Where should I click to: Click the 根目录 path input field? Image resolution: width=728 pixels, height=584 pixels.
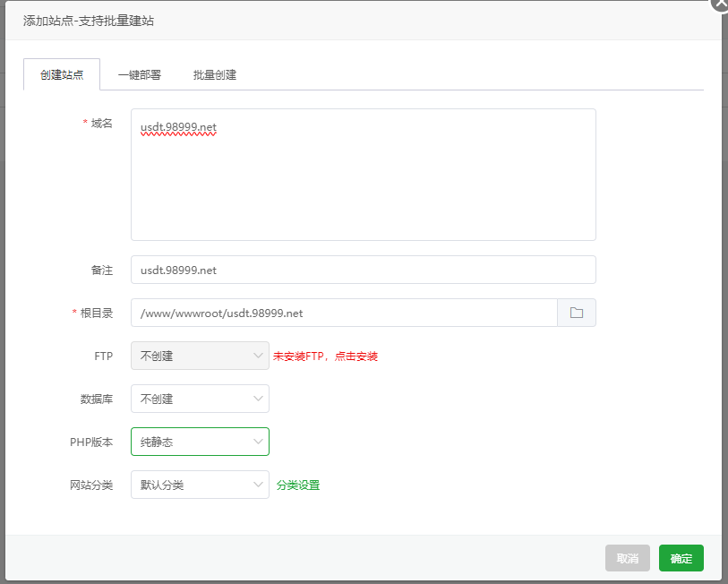[344, 313]
